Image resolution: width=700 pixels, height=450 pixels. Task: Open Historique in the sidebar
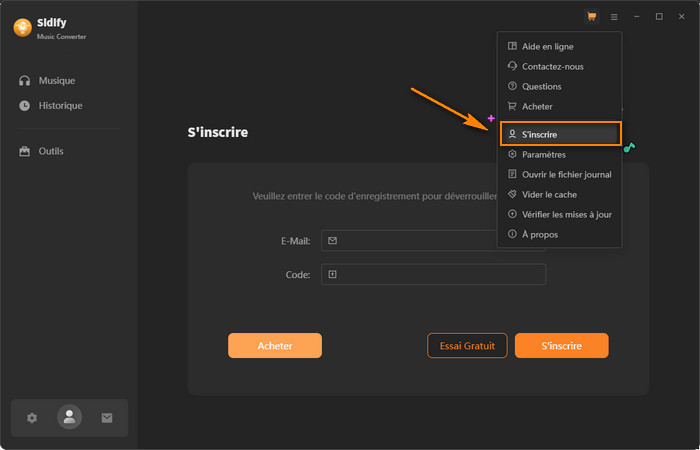(60, 105)
